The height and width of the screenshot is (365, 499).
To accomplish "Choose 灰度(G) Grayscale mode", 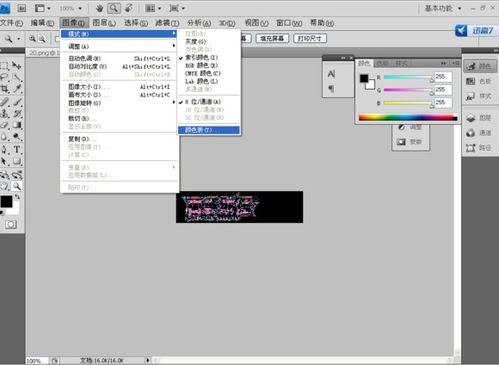I will [209, 41].
